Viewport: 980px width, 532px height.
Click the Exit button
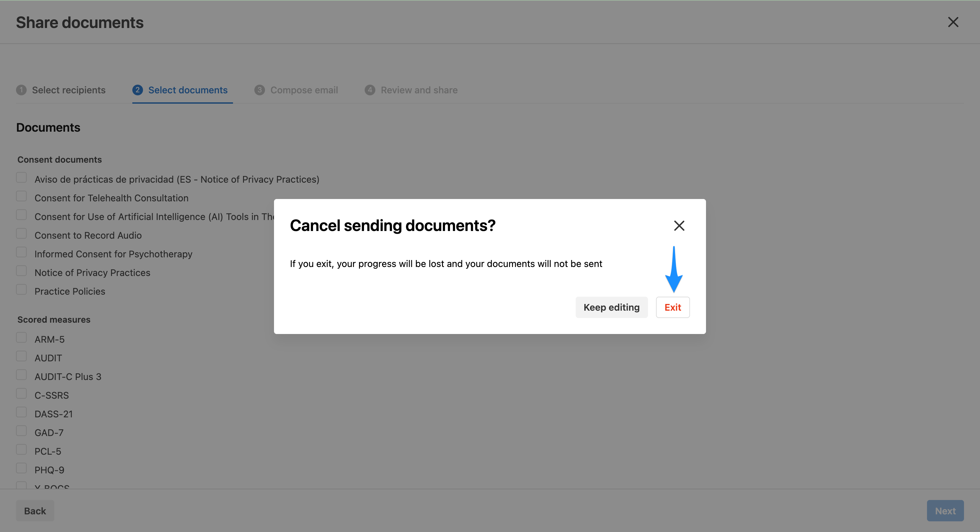[x=673, y=307]
